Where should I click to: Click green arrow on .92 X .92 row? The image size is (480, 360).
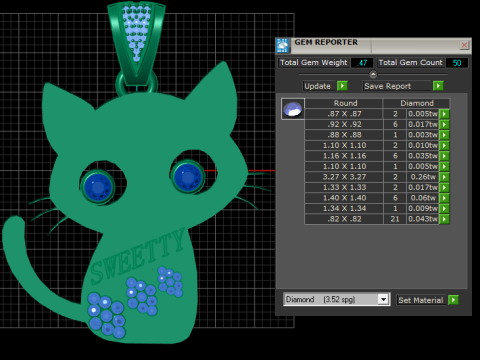(x=444, y=124)
